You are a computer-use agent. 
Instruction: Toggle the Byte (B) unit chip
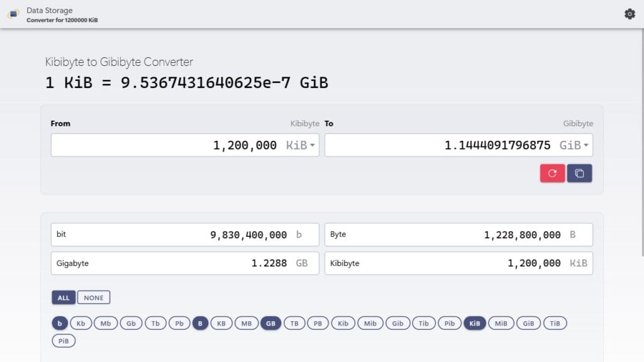pos(200,324)
